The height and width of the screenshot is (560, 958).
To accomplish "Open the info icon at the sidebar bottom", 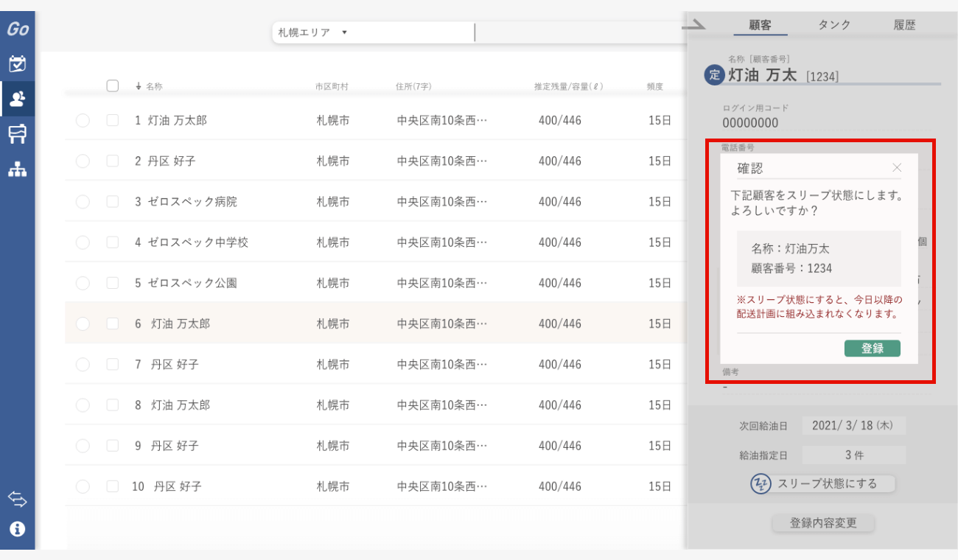I will [x=18, y=529].
